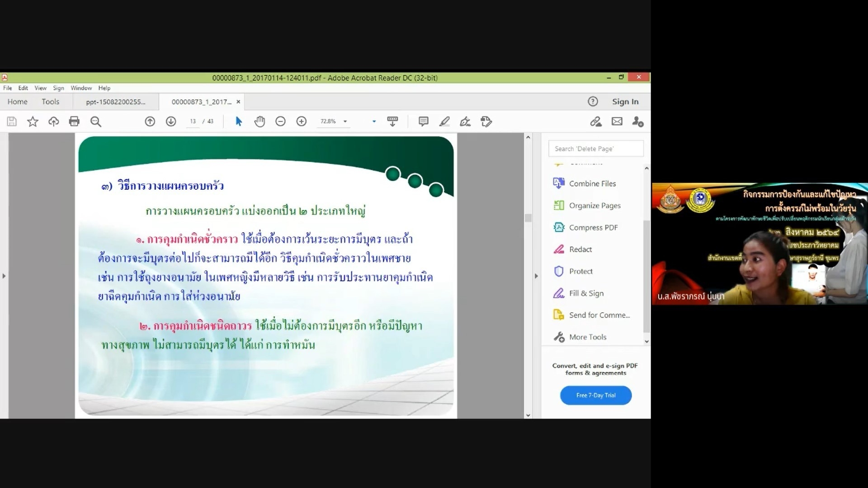
Task: Switch to the ppt-15082200255 tab
Action: (116, 102)
